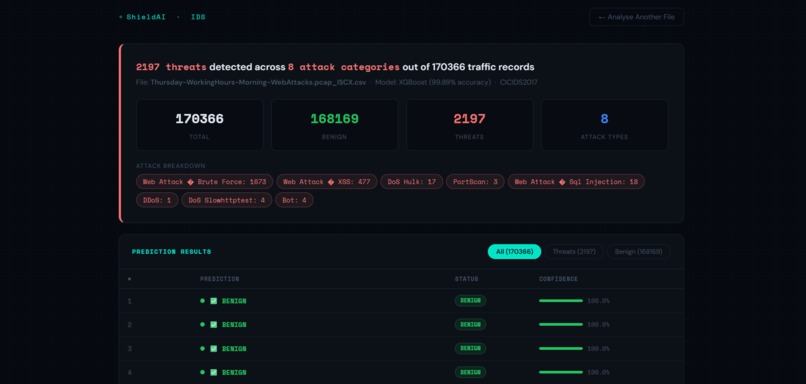The width and height of the screenshot is (806, 384).
Task: Click the 100.0% value in row 3
Action: point(598,349)
